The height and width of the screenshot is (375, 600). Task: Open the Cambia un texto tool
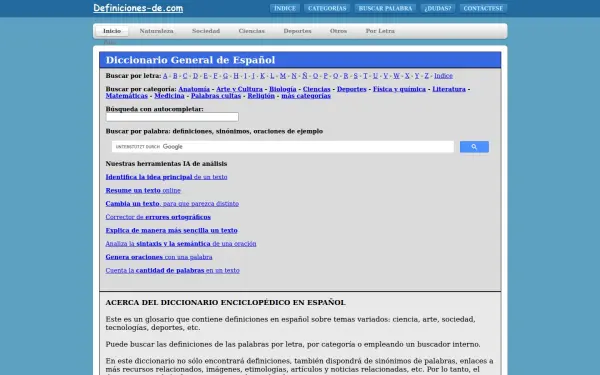tap(172, 204)
